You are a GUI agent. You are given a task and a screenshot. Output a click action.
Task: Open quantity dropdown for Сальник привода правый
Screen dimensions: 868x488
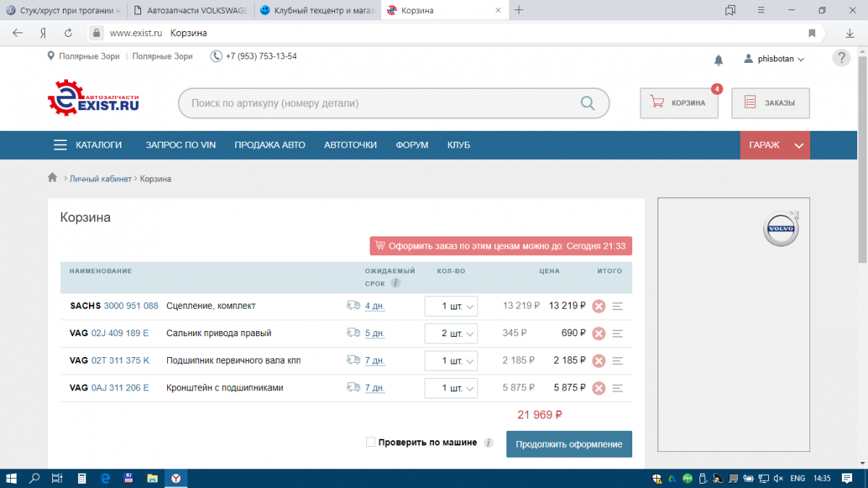(x=451, y=334)
